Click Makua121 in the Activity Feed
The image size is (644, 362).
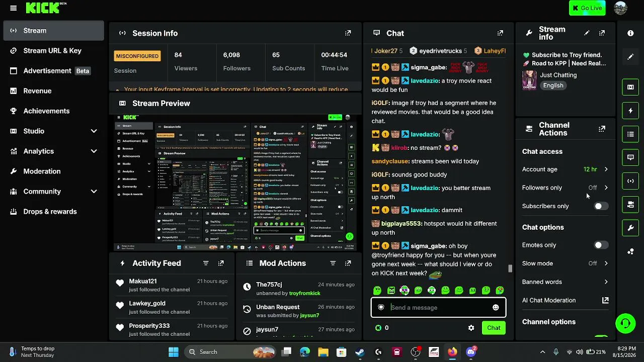[x=143, y=281]
